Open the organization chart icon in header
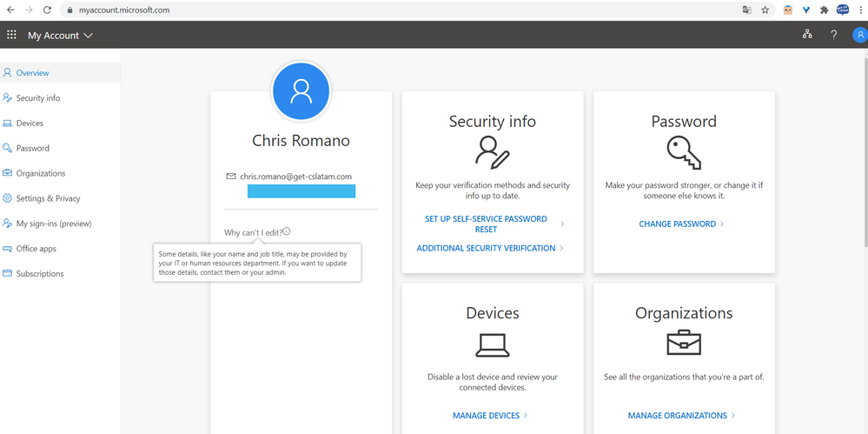Screen dimensions: 868x434 pyautogui.click(x=807, y=35)
